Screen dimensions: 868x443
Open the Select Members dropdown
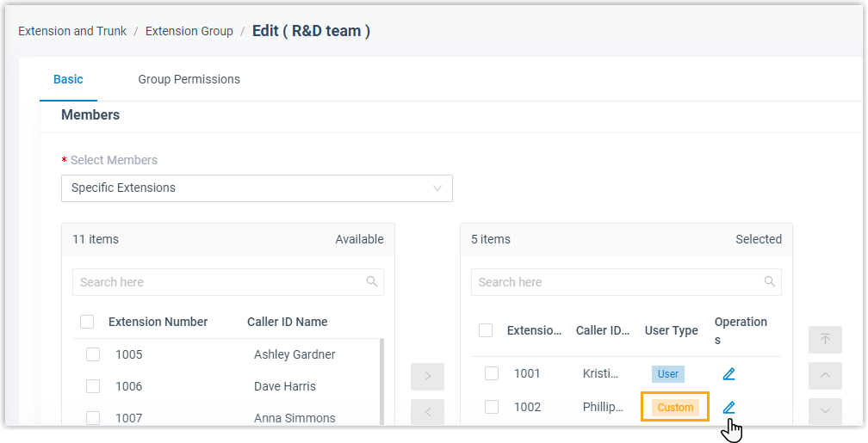(257, 188)
